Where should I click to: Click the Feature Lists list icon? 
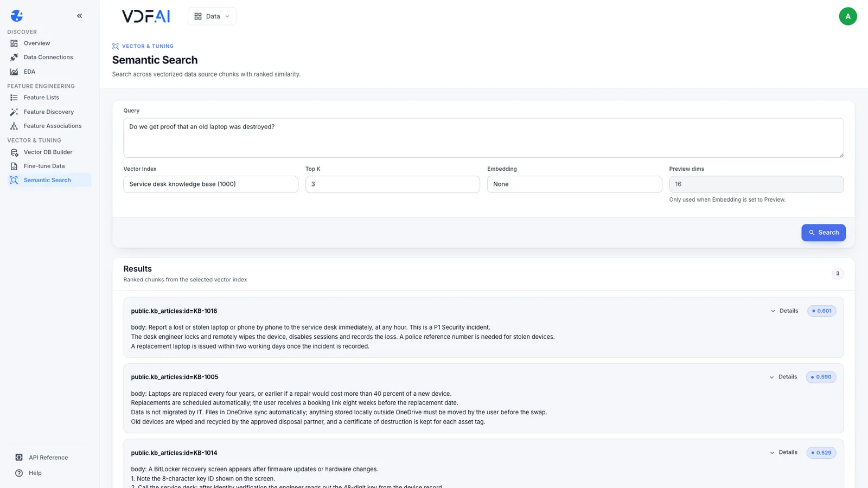(14, 98)
